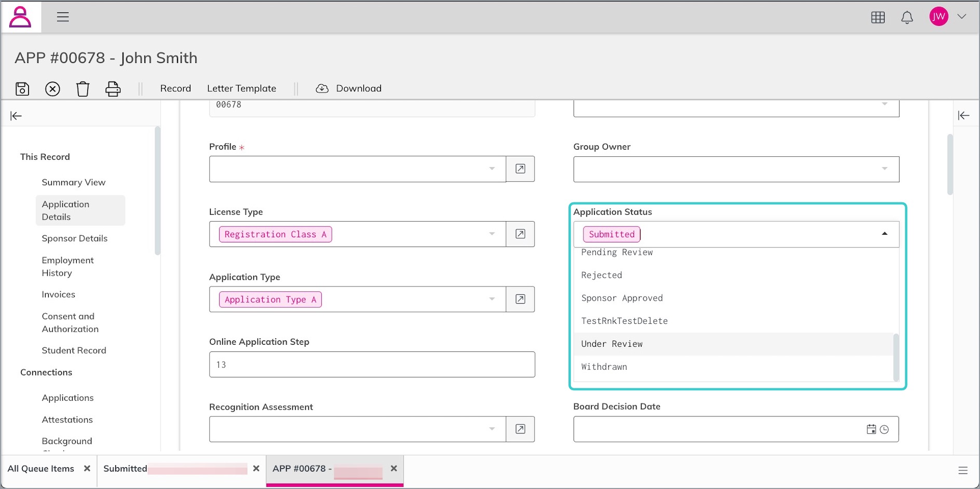This screenshot has width=980, height=489.
Task: Go to Employment History section
Action: pos(68,266)
